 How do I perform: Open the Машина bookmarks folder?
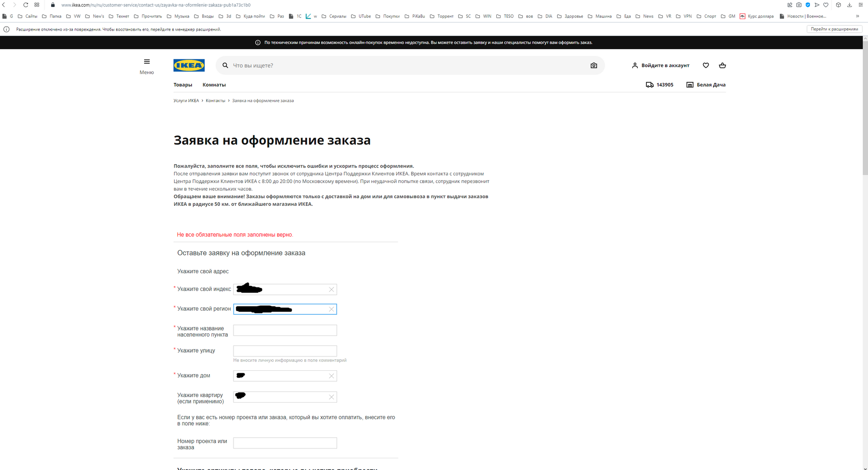point(600,16)
